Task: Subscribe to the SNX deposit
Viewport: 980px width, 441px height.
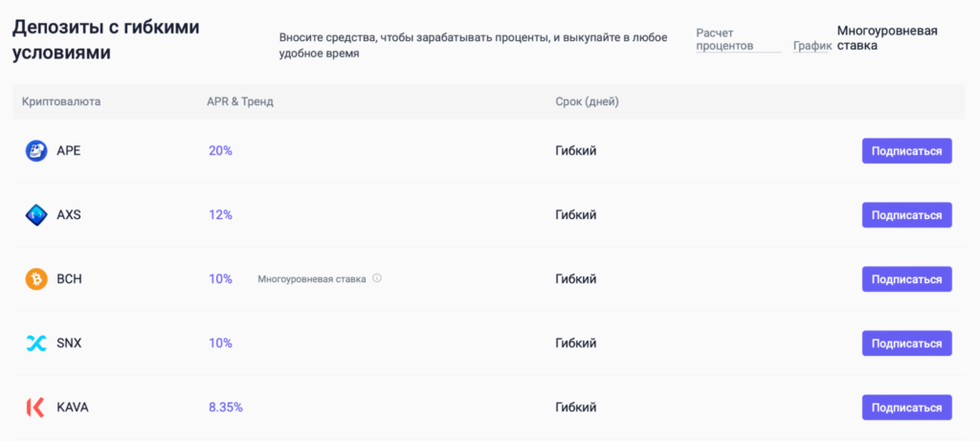Action: click(x=906, y=343)
